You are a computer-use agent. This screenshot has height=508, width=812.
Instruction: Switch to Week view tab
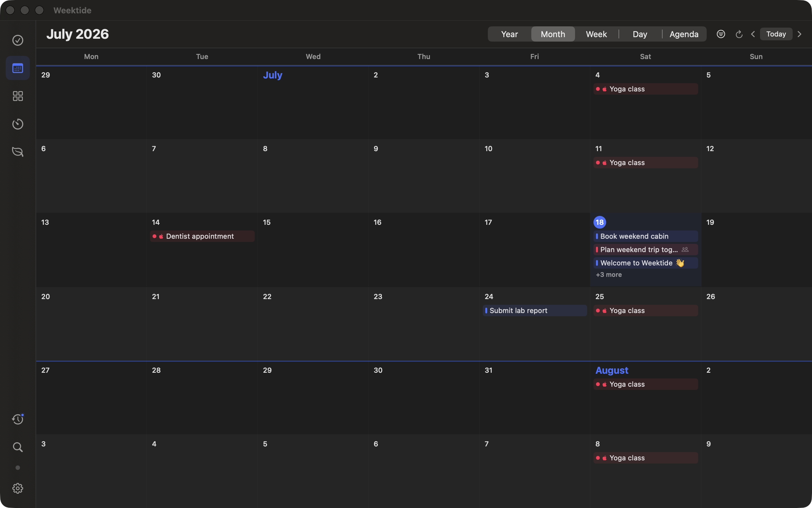(x=596, y=34)
